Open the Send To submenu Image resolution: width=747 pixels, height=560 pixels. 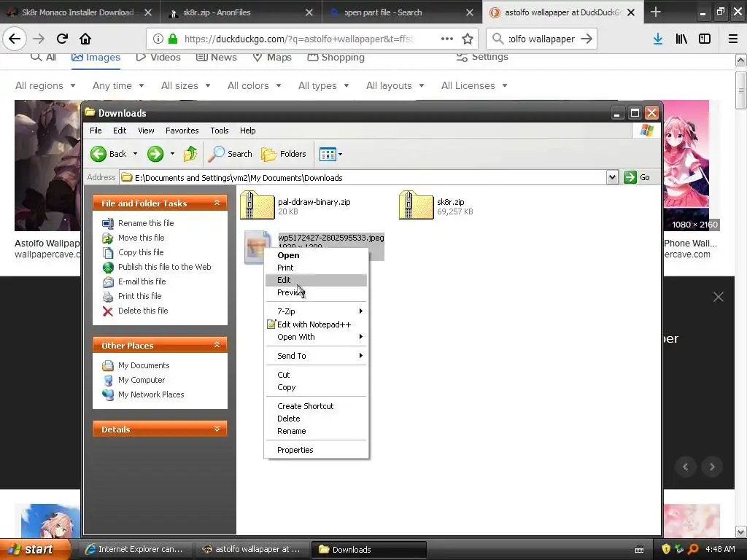[x=317, y=356]
